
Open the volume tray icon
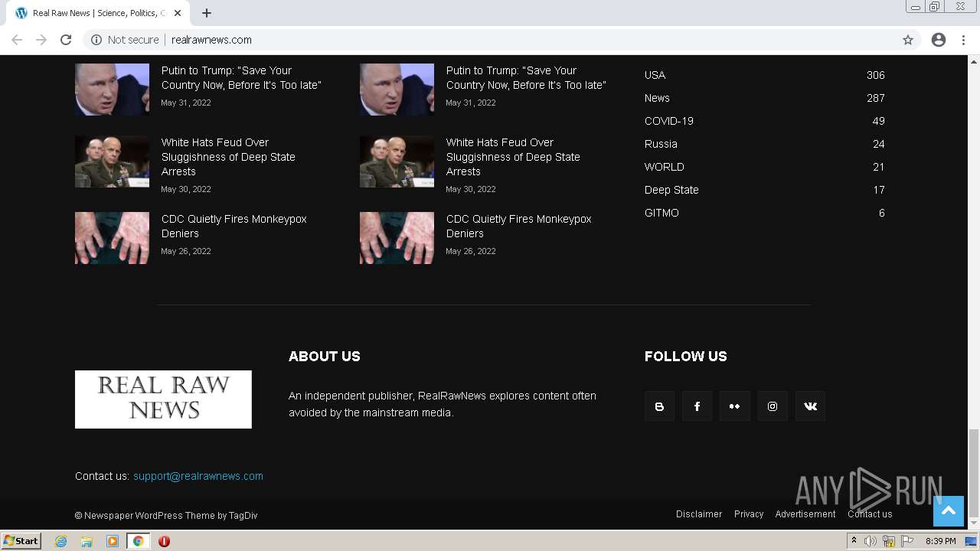pyautogui.click(x=871, y=541)
